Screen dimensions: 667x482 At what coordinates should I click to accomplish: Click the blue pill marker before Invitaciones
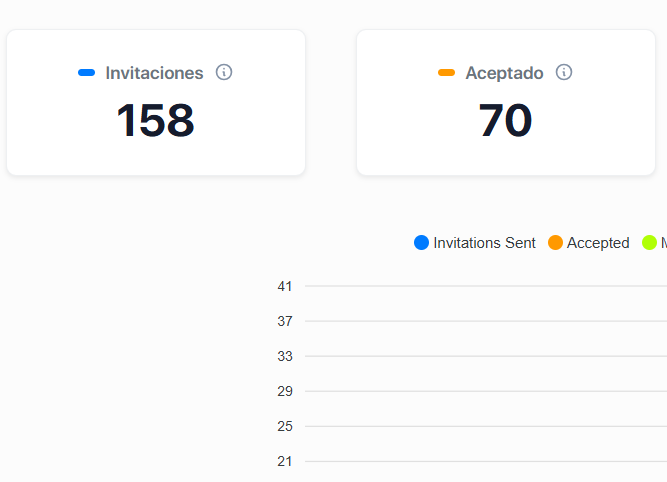86,73
